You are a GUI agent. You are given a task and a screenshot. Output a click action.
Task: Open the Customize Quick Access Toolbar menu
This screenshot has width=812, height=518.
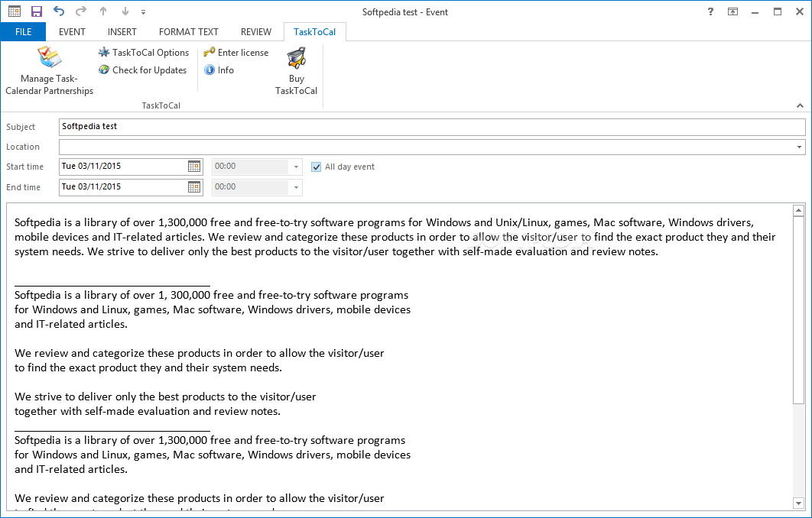144,12
